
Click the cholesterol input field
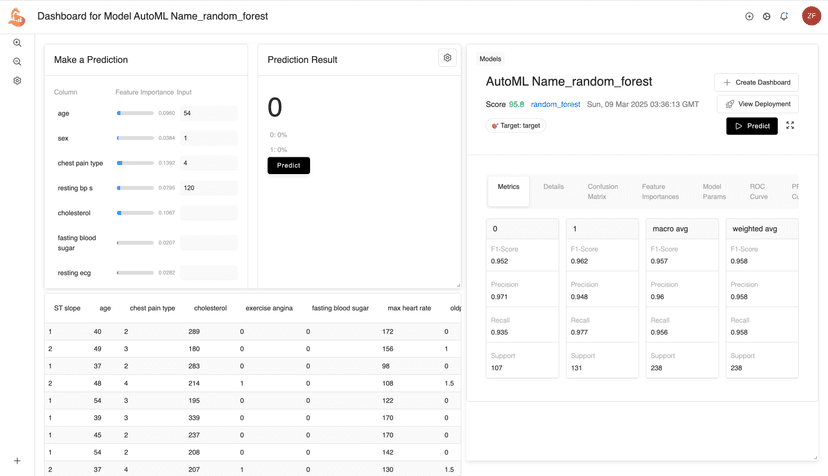208,213
